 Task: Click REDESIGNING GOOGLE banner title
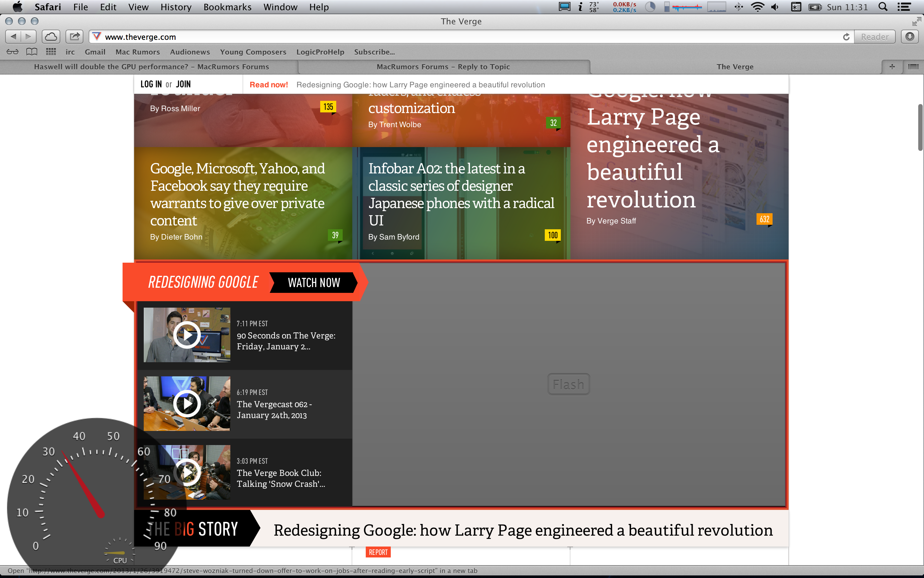click(203, 282)
